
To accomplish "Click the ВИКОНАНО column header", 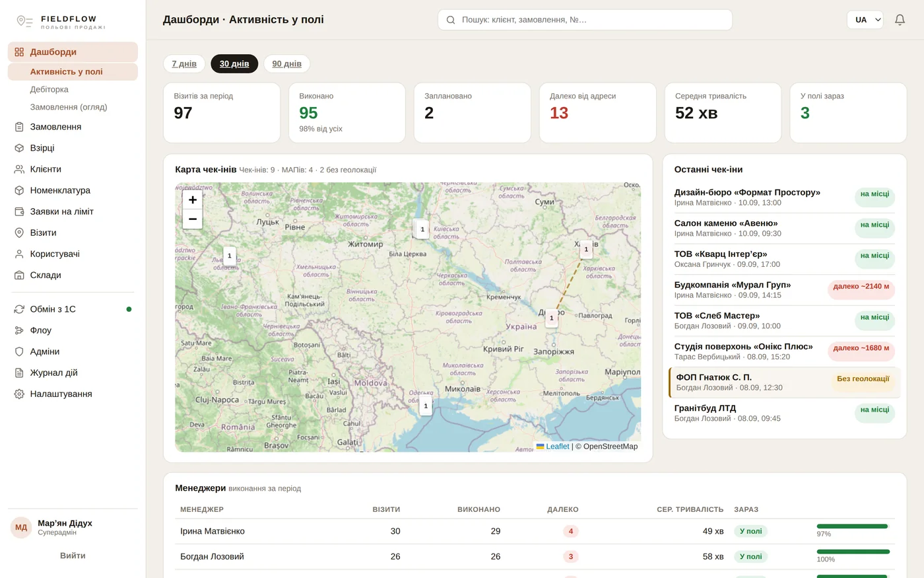I will pyautogui.click(x=478, y=509).
